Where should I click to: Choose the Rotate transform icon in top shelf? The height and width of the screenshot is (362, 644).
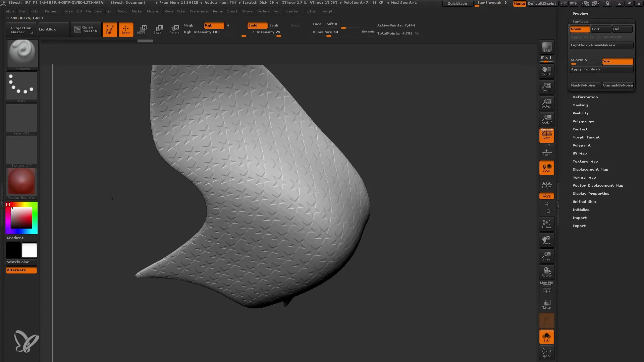pyautogui.click(x=174, y=29)
